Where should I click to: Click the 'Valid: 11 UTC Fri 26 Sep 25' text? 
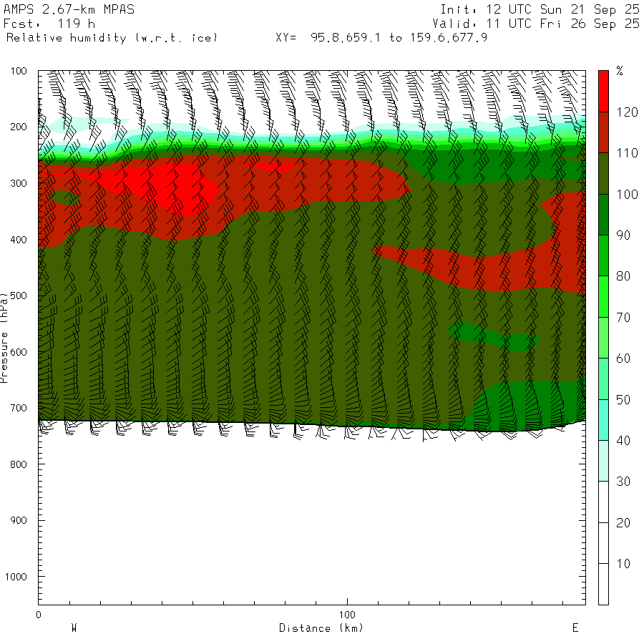click(535, 24)
